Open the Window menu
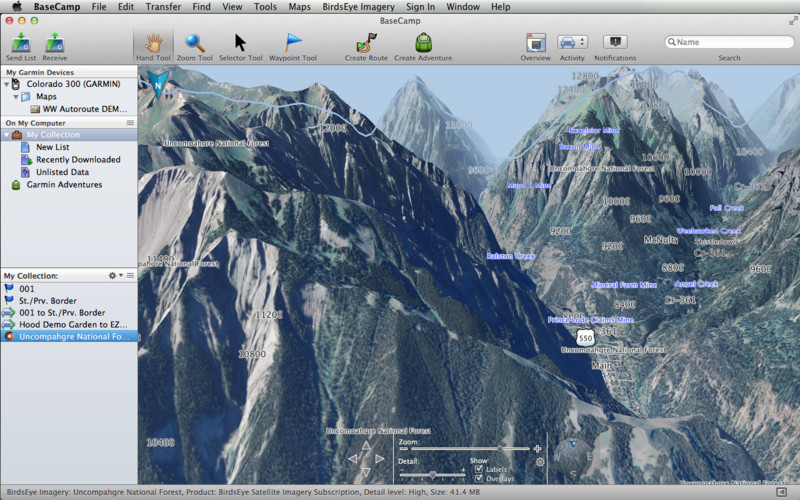Viewport: 800px width, 500px height. coord(463,7)
